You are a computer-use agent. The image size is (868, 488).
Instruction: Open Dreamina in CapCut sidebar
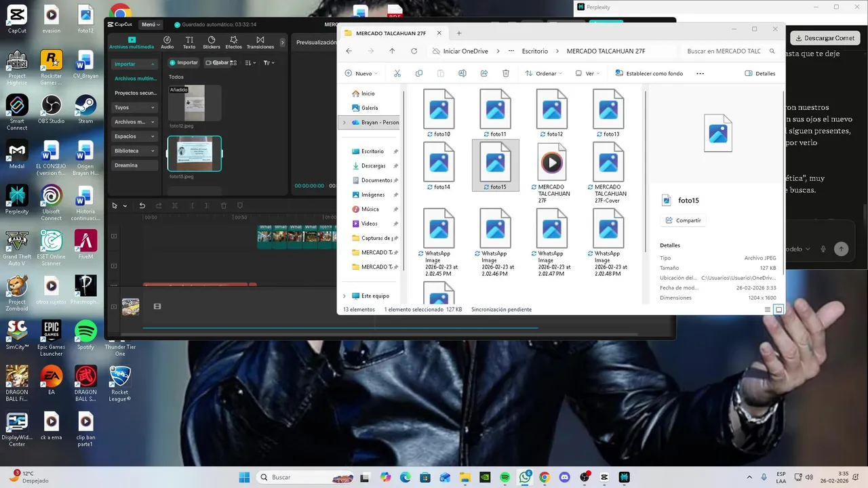pyautogui.click(x=134, y=165)
